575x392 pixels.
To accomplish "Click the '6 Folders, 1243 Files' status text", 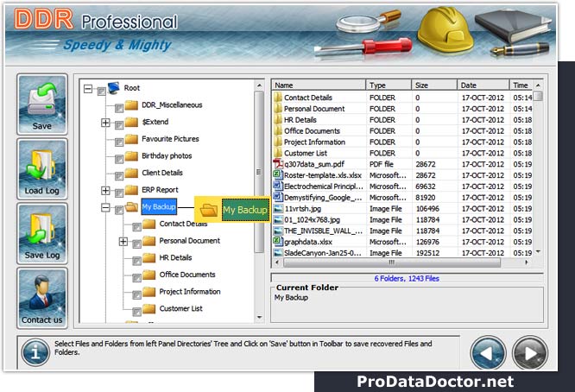I will click(407, 278).
